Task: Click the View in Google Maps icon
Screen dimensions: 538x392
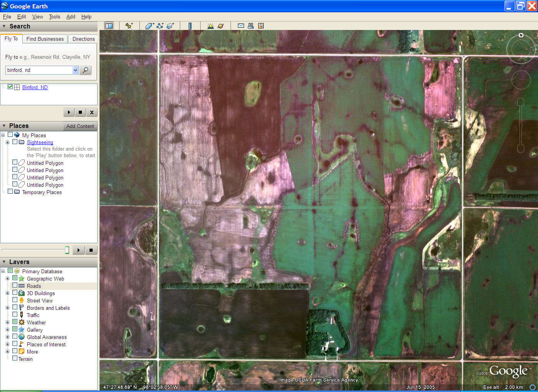Action: pyautogui.click(x=261, y=26)
